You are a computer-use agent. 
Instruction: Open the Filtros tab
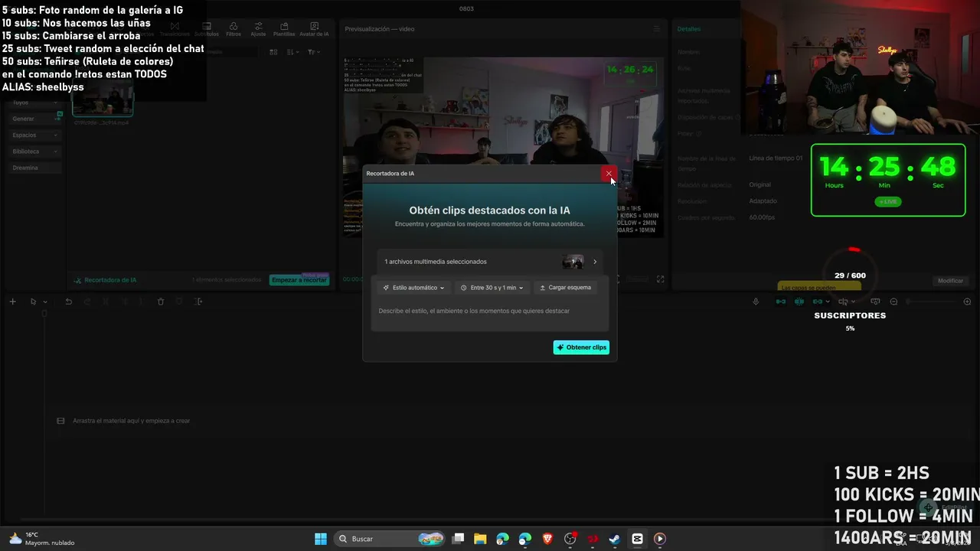(234, 29)
